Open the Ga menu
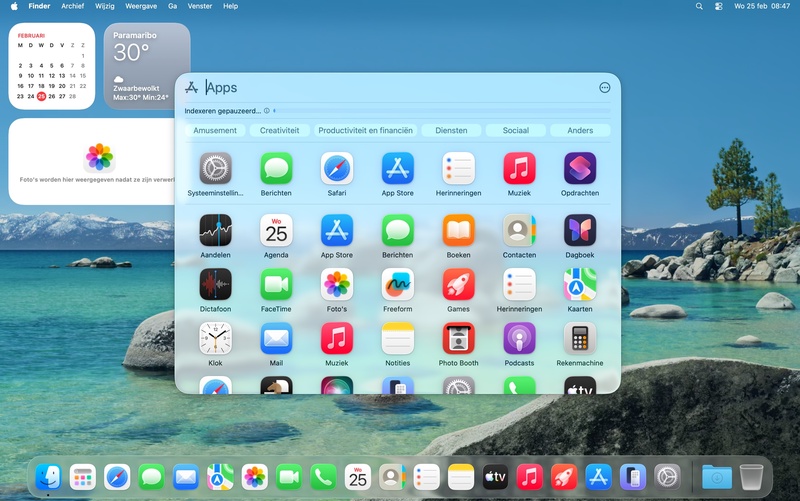The image size is (800, 501). tap(172, 6)
